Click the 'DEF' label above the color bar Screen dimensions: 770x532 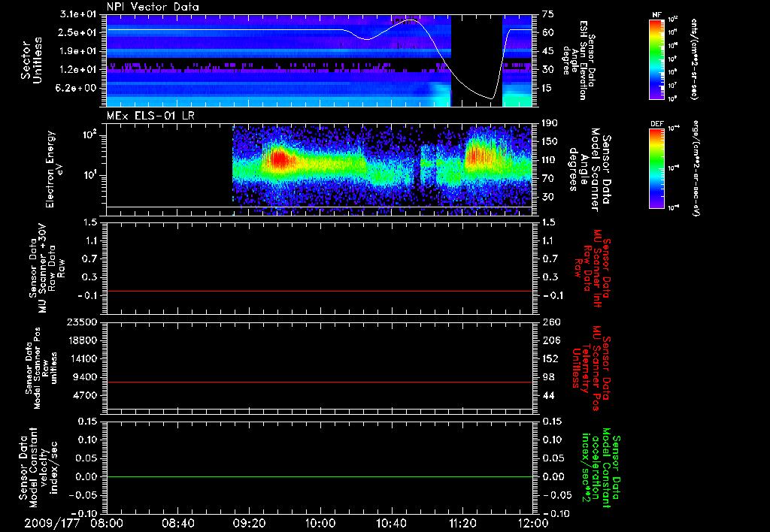pyautogui.click(x=657, y=124)
